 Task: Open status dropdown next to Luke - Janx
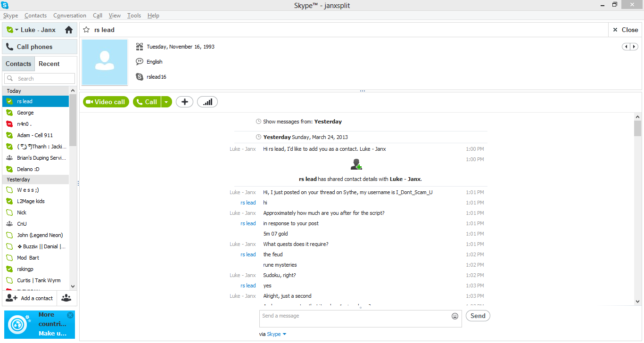coord(17,30)
